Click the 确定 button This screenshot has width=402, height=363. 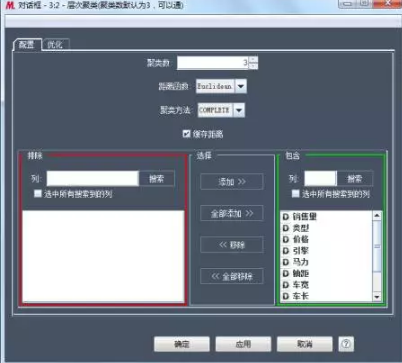coord(182,344)
